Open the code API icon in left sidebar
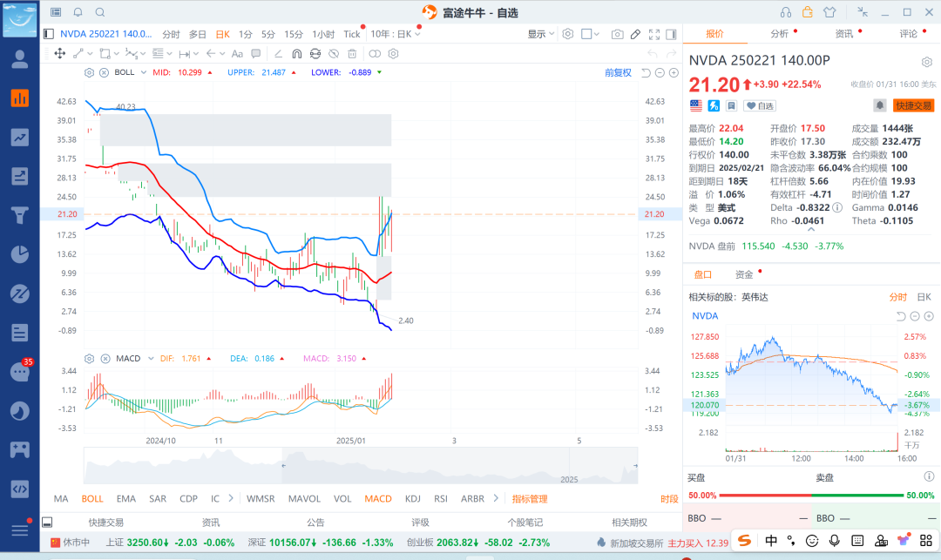Screen dimensions: 941x560 pyautogui.click(x=20, y=489)
